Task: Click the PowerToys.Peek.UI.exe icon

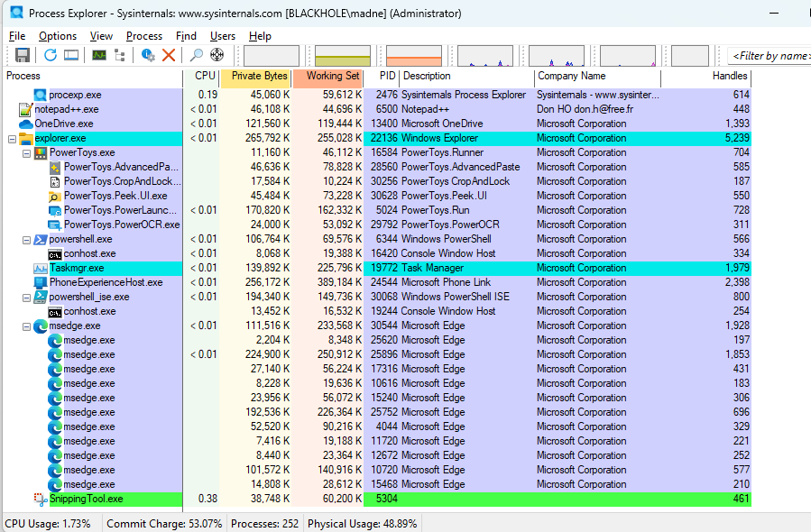Action: 55,197
